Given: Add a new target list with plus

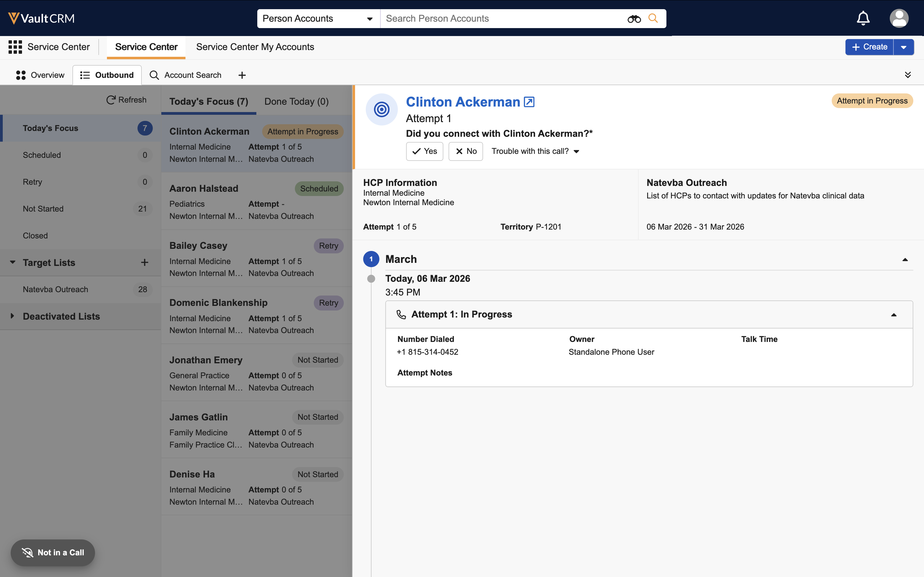Looking at the screenshot, I should pos(144,263).
